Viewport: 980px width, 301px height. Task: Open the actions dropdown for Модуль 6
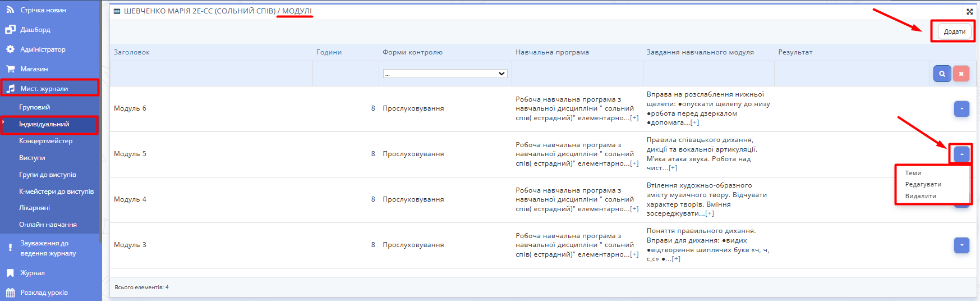(x=961, y=109)
